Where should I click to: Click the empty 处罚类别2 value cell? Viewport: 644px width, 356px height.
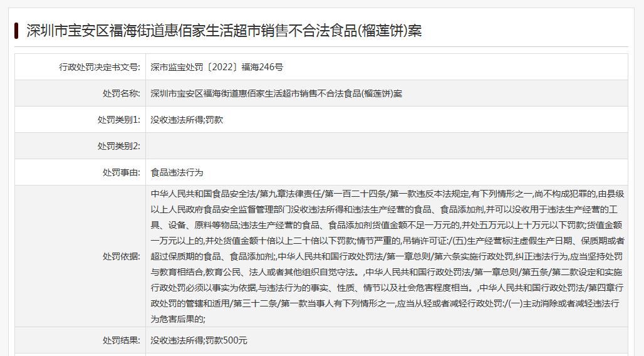[x=386, y=146]
